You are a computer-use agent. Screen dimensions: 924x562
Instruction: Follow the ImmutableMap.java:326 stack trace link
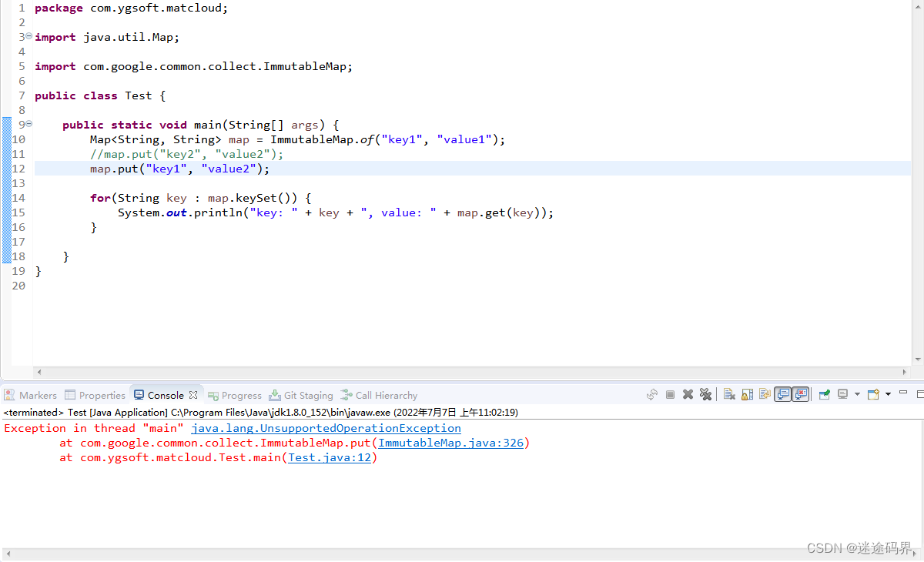pos(451,443)
